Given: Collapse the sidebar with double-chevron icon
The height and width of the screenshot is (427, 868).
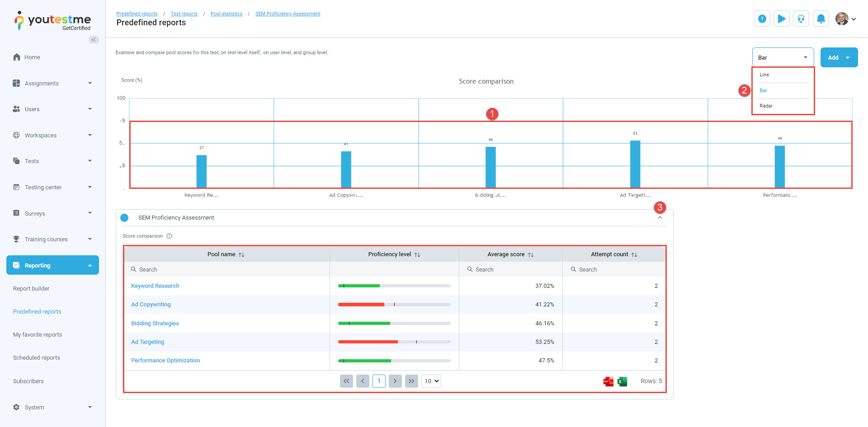Looking at the screenshot, I should 94,40.
